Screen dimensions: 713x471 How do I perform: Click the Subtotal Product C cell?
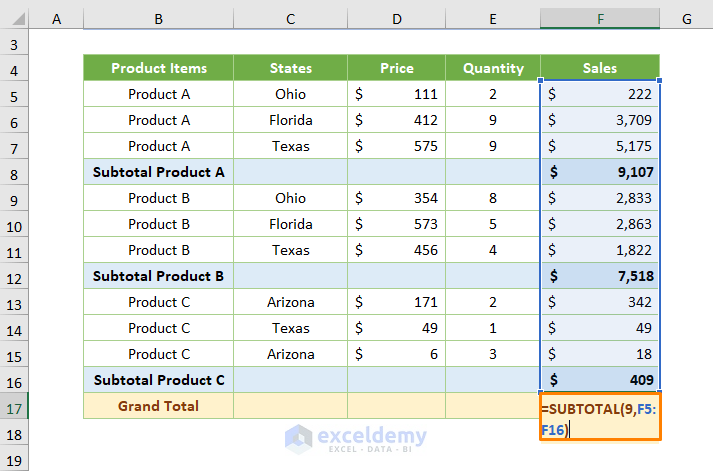click(159, 380)
